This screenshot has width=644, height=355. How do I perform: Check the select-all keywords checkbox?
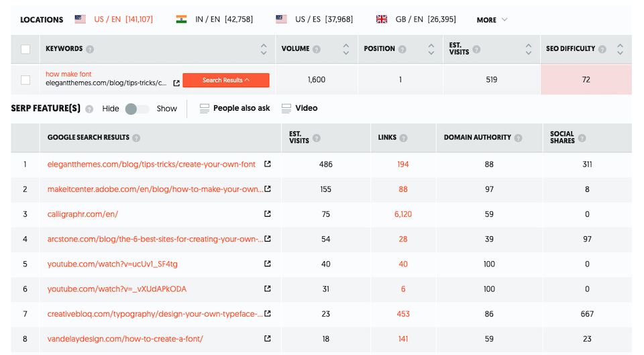point(25,49)
